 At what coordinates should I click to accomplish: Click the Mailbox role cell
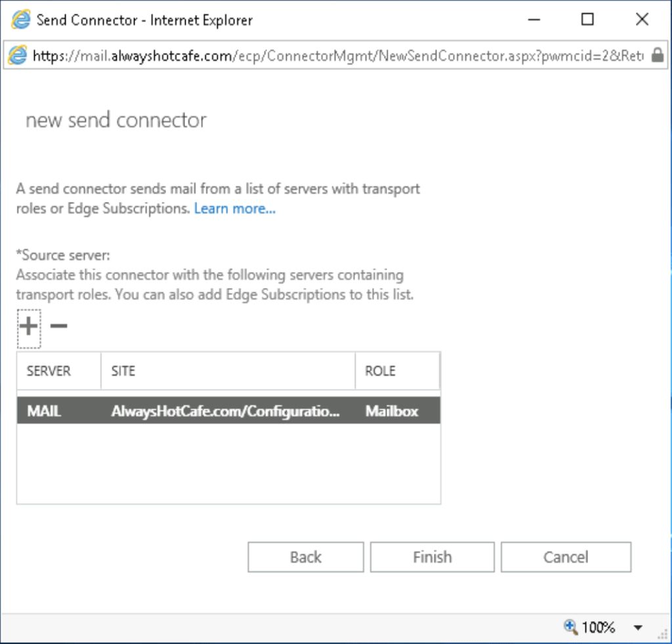tap(392, 411)
